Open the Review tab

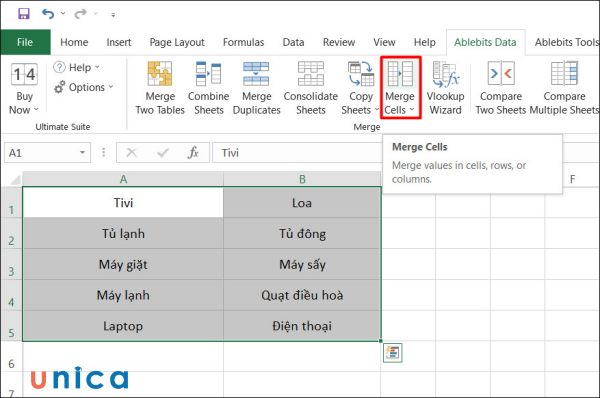click(339, 42)
